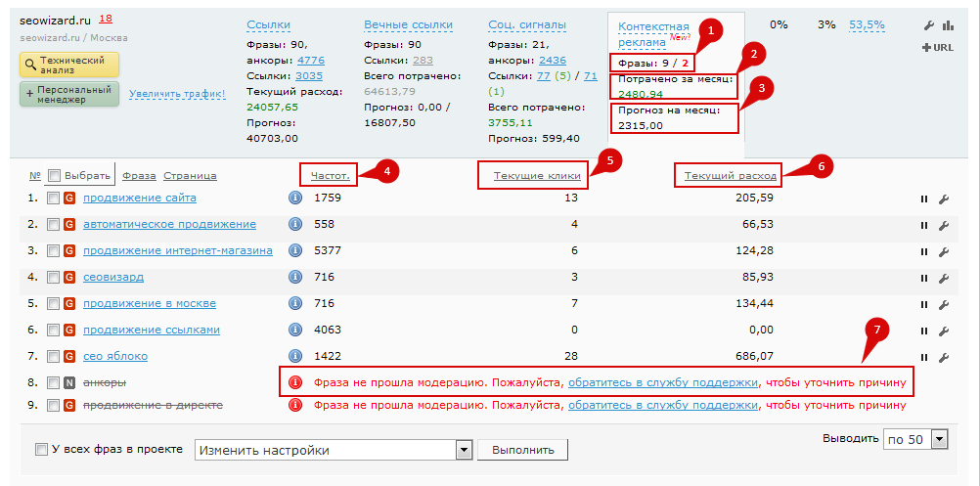
Task: Click the red error icon for 'продвижение в директе'
Action: point(295,406)
